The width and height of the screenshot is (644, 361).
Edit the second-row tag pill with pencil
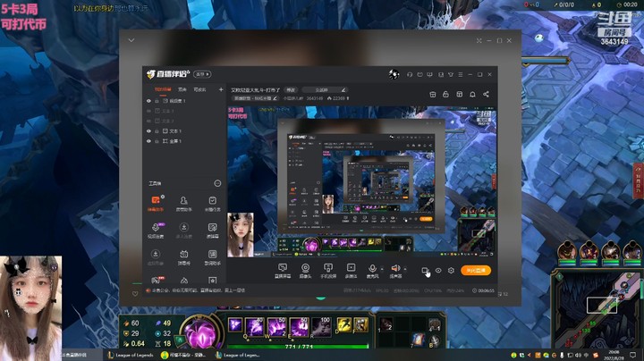(256, 98)
